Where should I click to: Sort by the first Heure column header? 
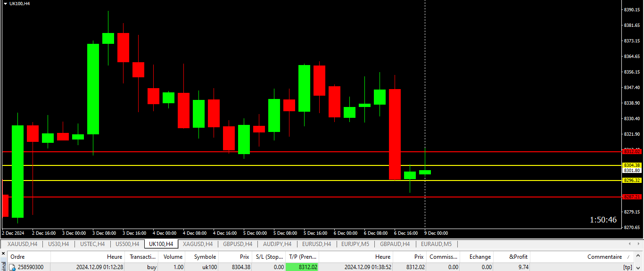(x=88, y=257)
